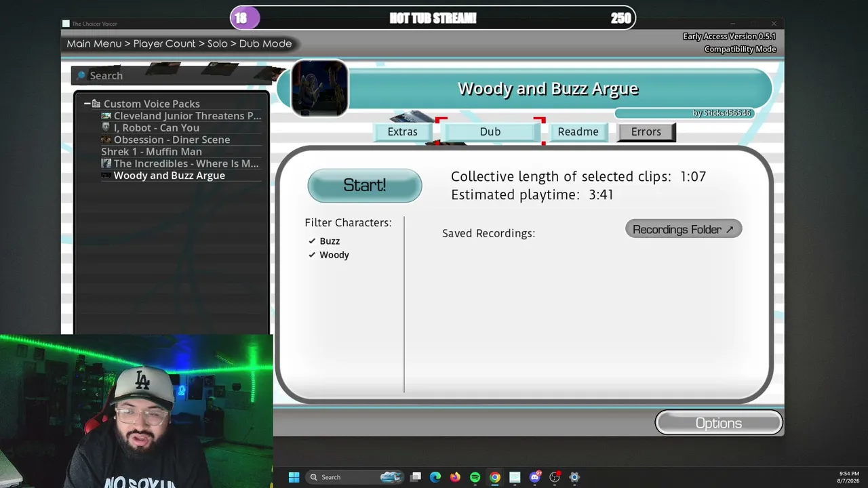Click the 'Saved Recordings:' label
The width and height of the screenshot is (868, 488).
tap(489, 233)
